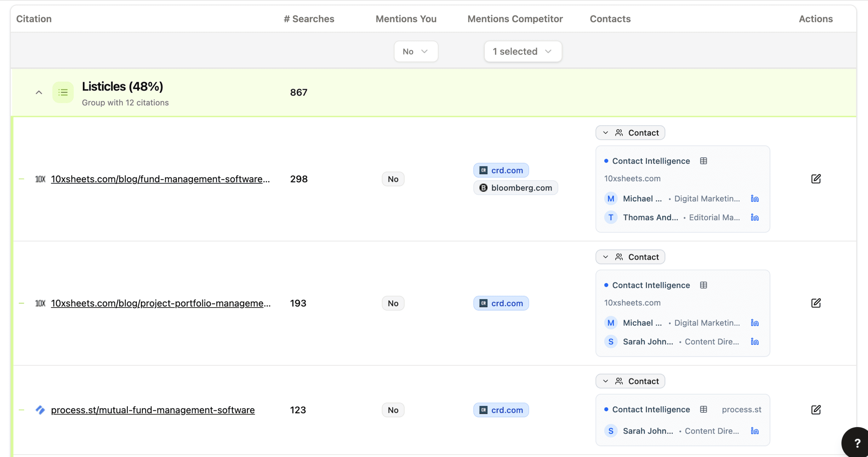Open 10xsheets fund-management-software link
The width and height of the screenshot is (868, 457).
(160, 179)
